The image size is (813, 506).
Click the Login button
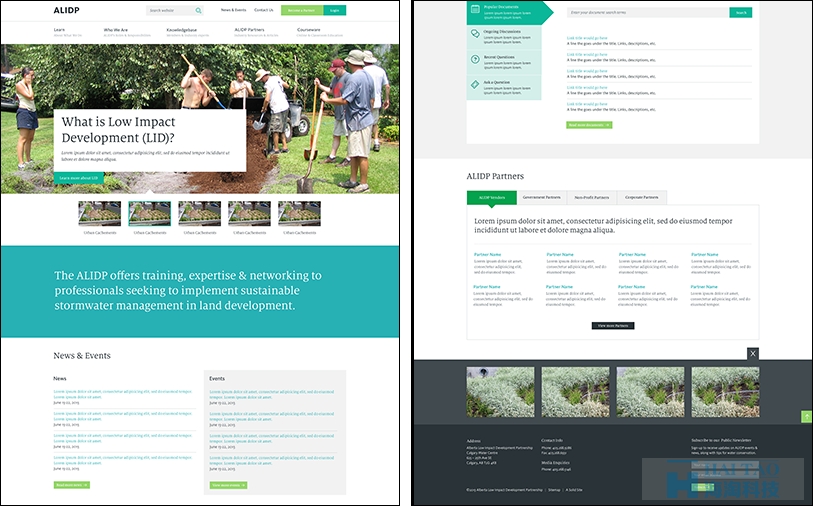coord(334,10)
